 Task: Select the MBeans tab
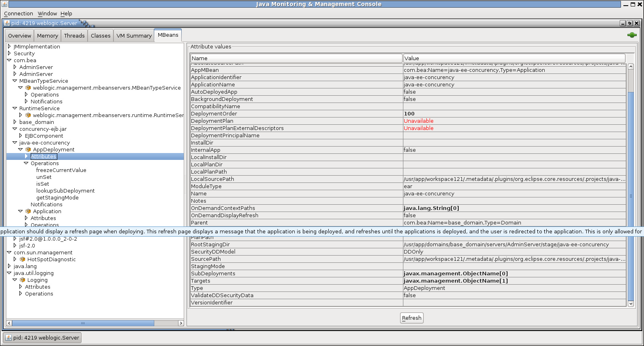168,35
